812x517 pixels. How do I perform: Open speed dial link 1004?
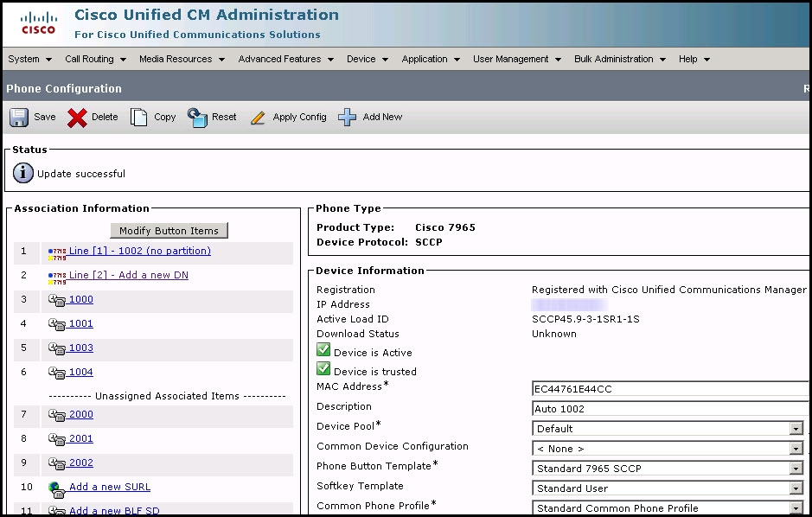point(80,372)
